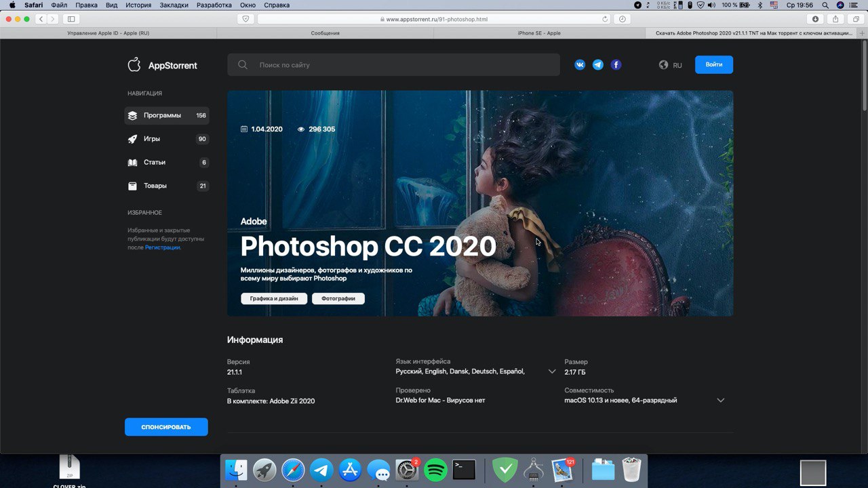Open Messages from the Dock
868x488 pixels.
[378, 470]
